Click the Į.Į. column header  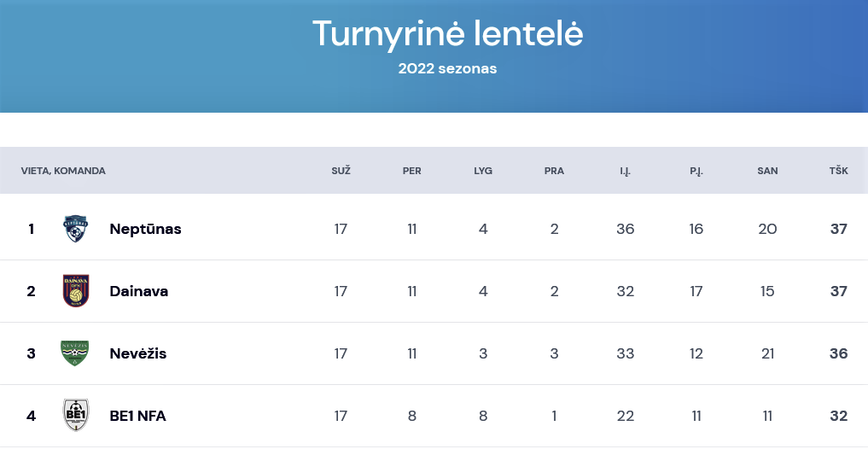tap(625, 171)
